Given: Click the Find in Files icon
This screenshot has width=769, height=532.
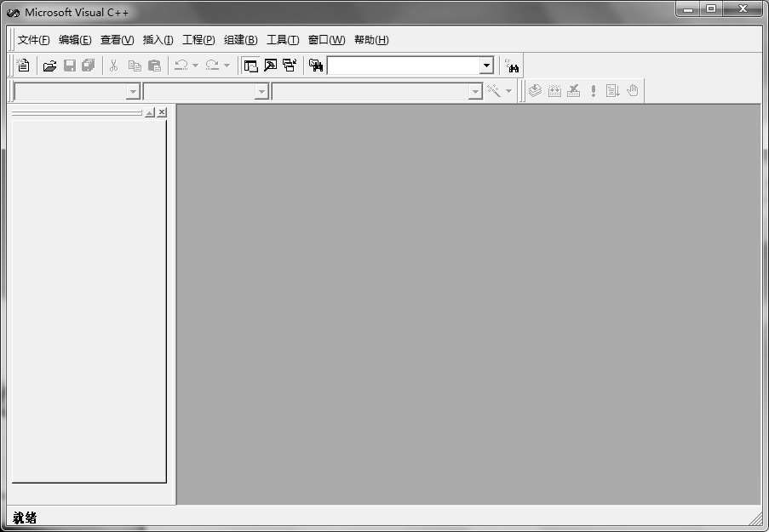Looking at the screenshot, I should tap(316, 66).
